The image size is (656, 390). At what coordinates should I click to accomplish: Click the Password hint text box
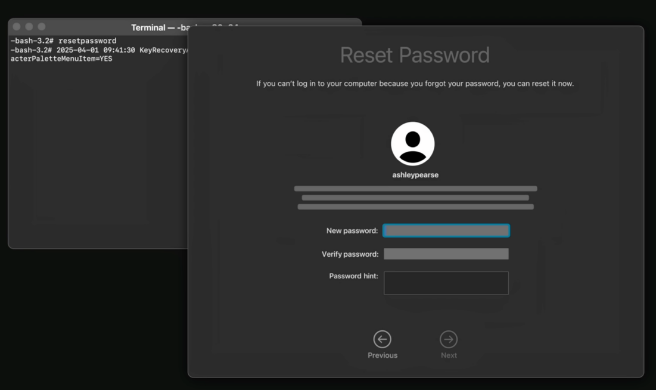point(446,283)
